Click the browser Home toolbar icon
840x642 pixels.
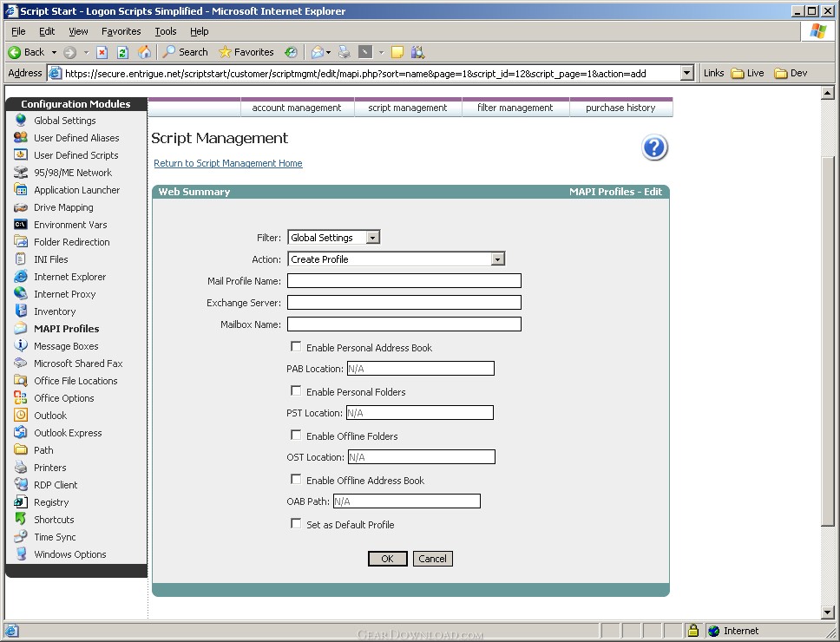(144, 52)
